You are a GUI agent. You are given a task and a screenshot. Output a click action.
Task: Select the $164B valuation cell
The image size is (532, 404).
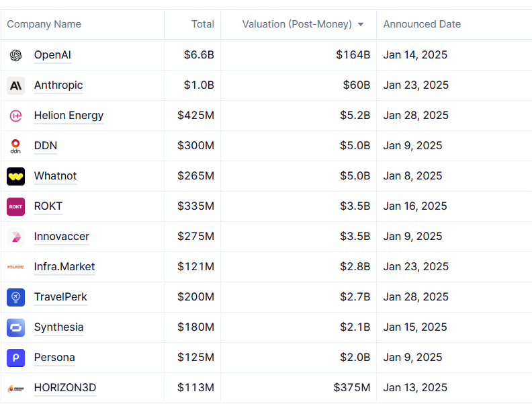tap(298, 55)
